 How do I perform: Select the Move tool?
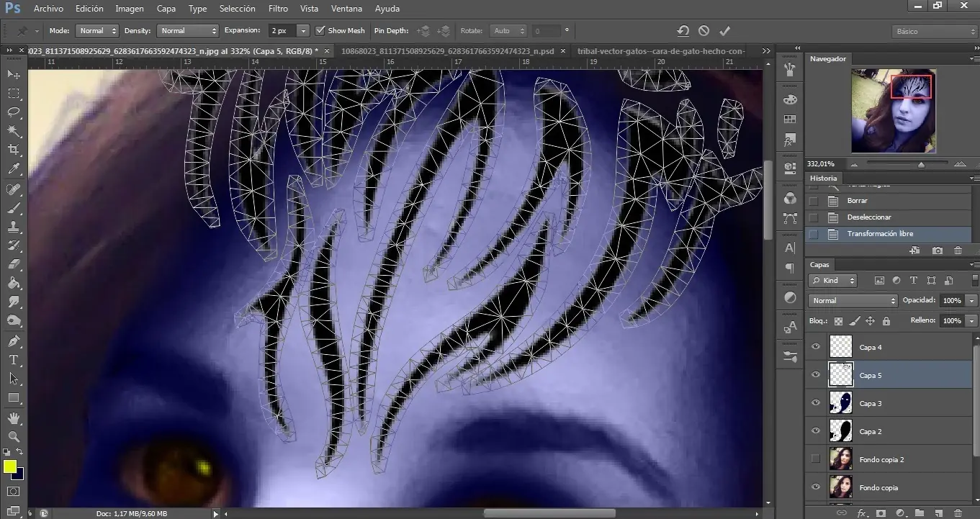click(x=14, y=74)
